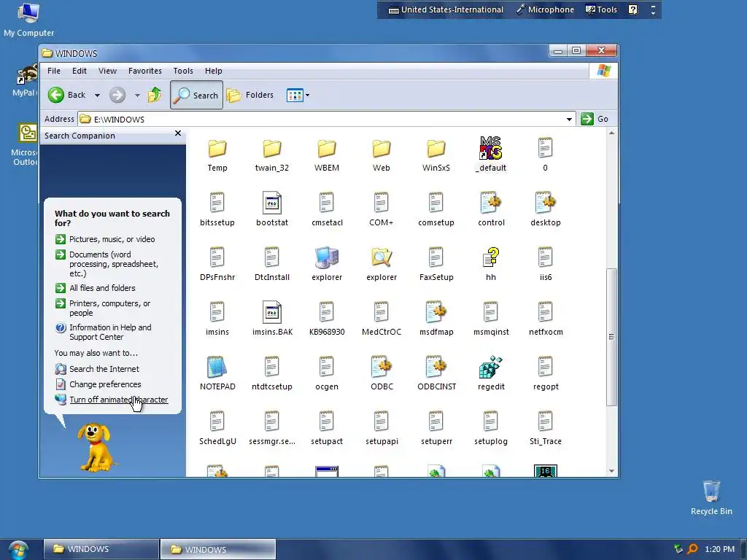The height and width of the screenshot is (560, 747).
Task: Toggle the Search companion toolbar button
Action: [196, 96]
